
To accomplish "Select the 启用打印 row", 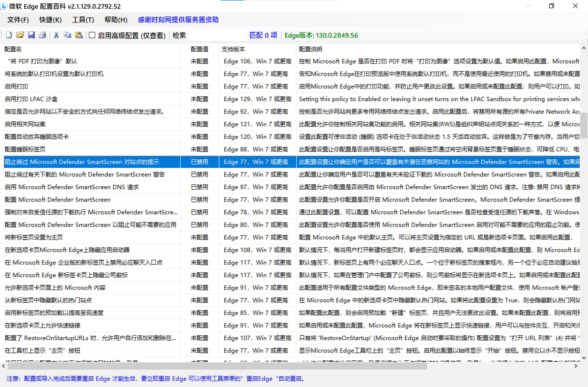I will pyautogui.click(x=290, y=87).
